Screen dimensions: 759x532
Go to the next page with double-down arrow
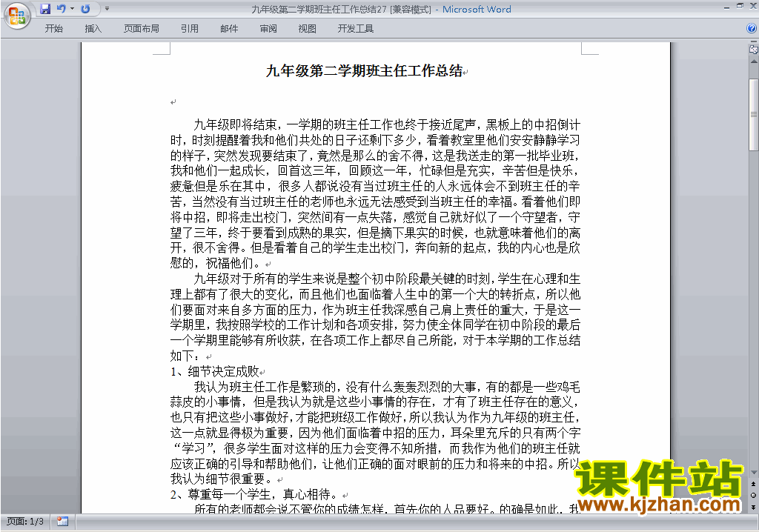coord(754,507)
